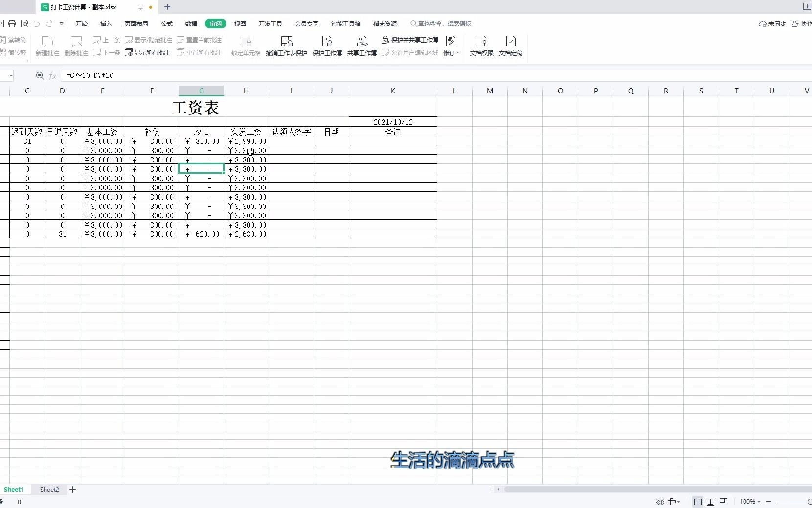This screenshot has height=508, width=812.
Task: Click cell showing ￥2,990.00
Action: pyautogui.click(x=246, y=141)
